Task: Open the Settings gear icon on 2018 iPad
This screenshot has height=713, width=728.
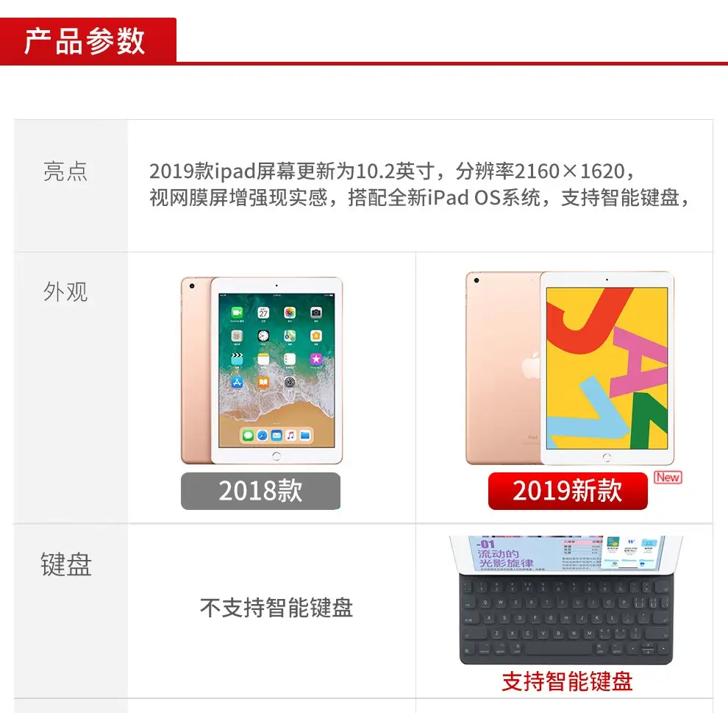Action: coord(289,383)
